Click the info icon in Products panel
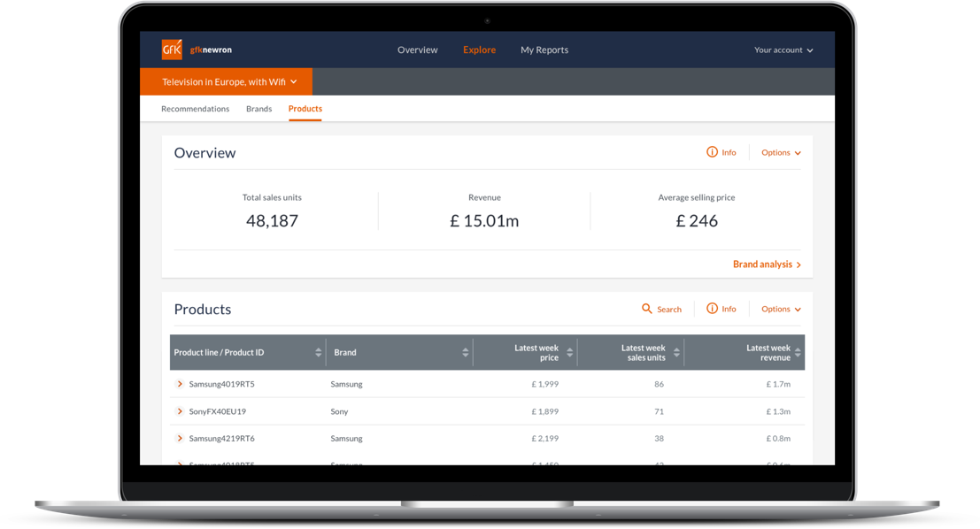Viewport: 980px width, 529px height. pyautogui.click(x=712, y=309)
